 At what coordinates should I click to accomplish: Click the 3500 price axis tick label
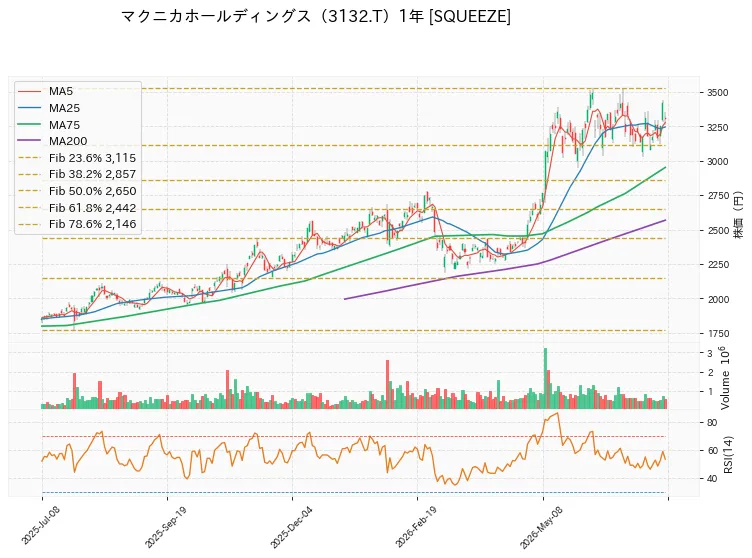click(717, 93)
